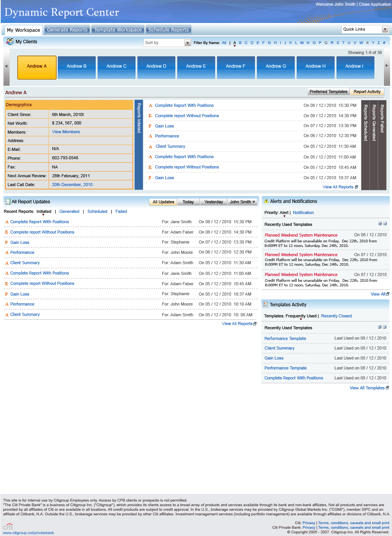
Task: Click View All Templates external link icon
Action: pyautogui.click(x=387, y=388)
